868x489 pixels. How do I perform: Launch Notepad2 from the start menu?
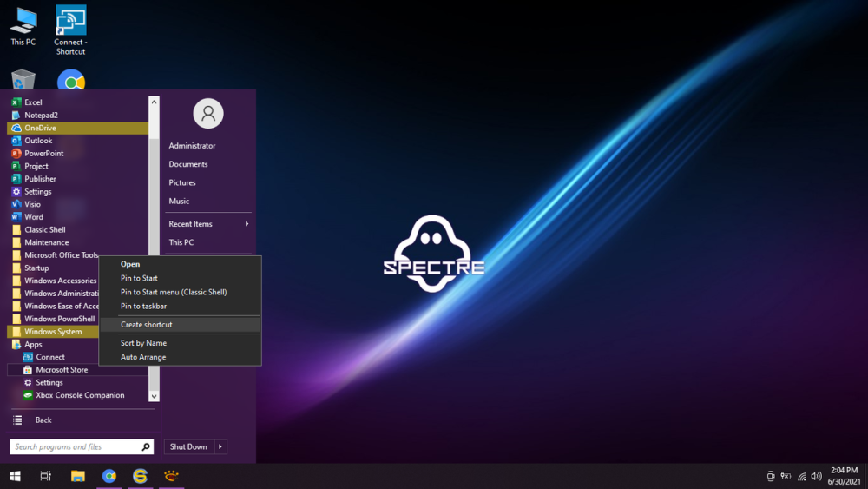[x=77, y=116]
